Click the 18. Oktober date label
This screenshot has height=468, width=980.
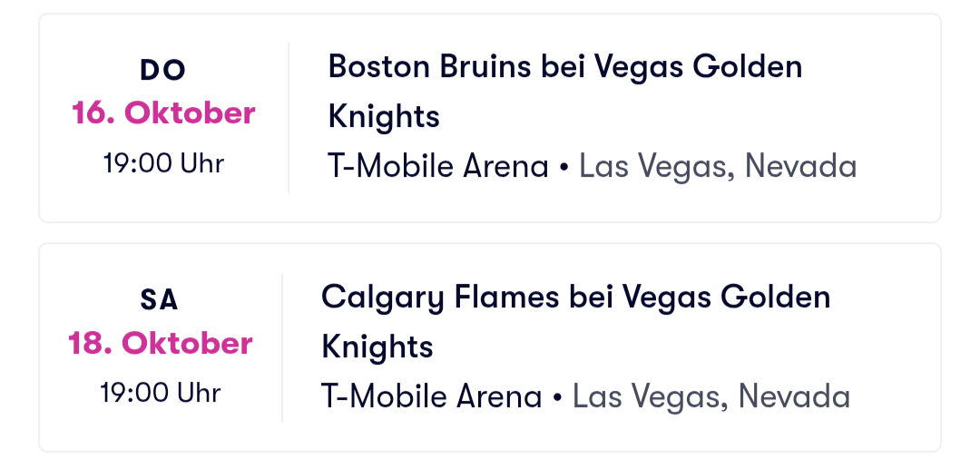pyautogui.click(x=161, y=344)
